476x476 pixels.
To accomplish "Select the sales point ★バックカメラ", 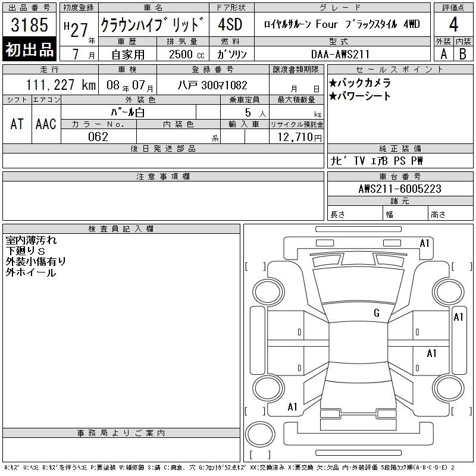I will click(x=360, y=83).
